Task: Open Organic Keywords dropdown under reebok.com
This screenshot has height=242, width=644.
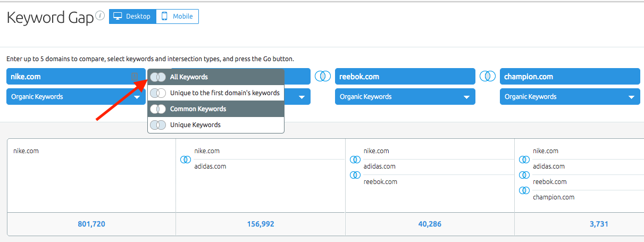Action: click(405, 97)
